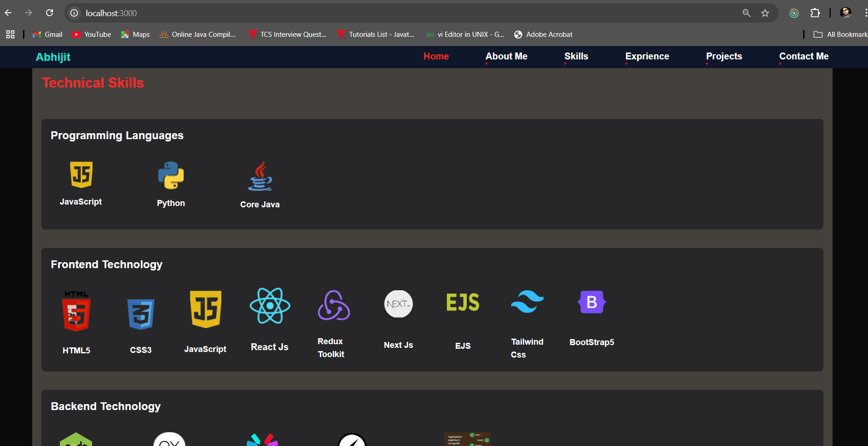Open the vi Editor in UNIX bookmark
This screenshot has height=446, width=868.
pos(465,35)
